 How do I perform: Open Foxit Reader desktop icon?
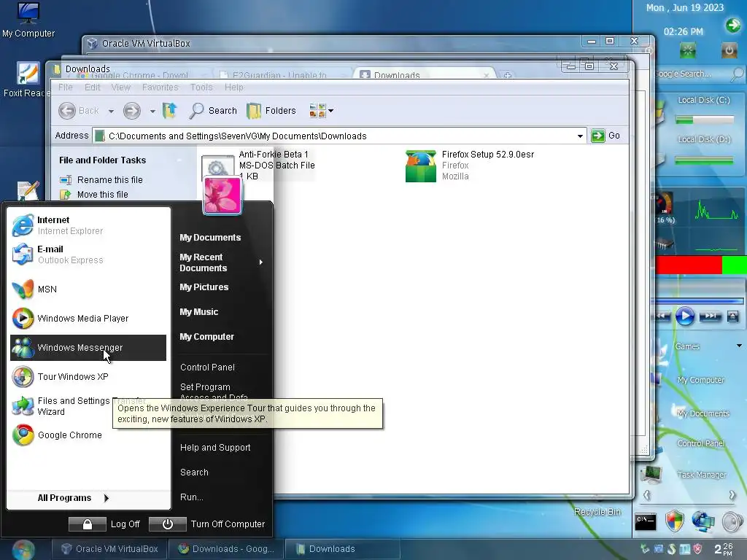click(x=27, y=80)
